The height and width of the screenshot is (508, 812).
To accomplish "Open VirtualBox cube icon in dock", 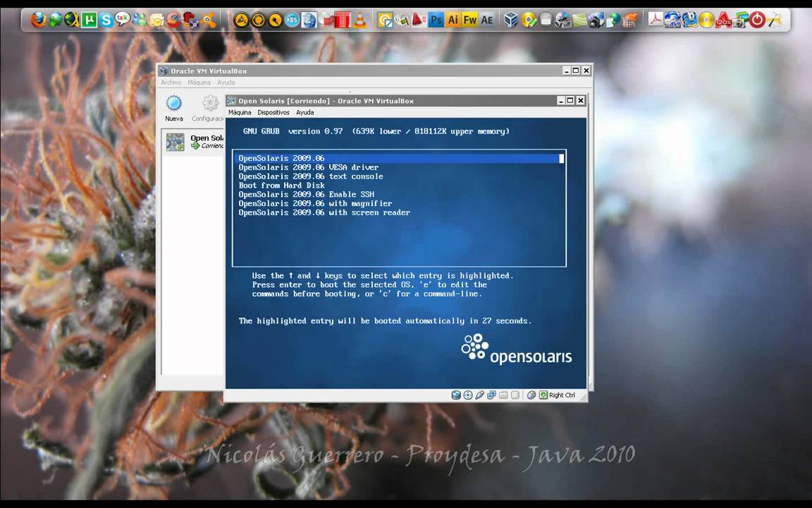I will 511,20.
